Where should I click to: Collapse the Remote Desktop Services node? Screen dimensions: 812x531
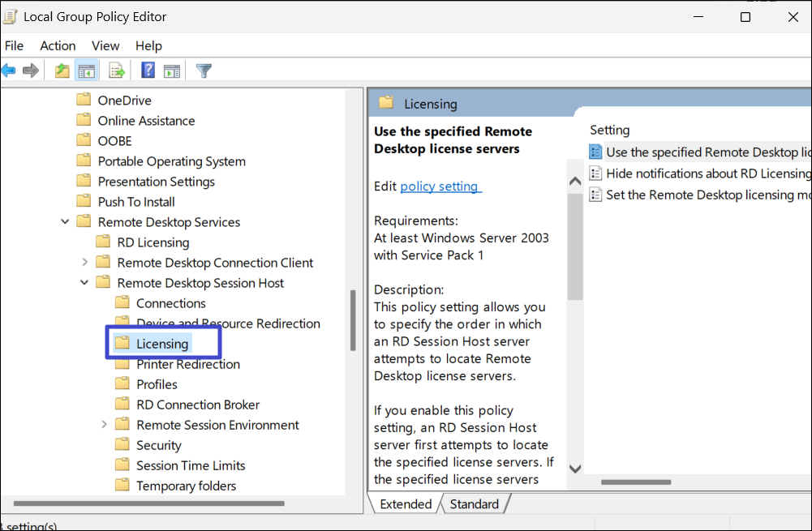coord(65,222)
